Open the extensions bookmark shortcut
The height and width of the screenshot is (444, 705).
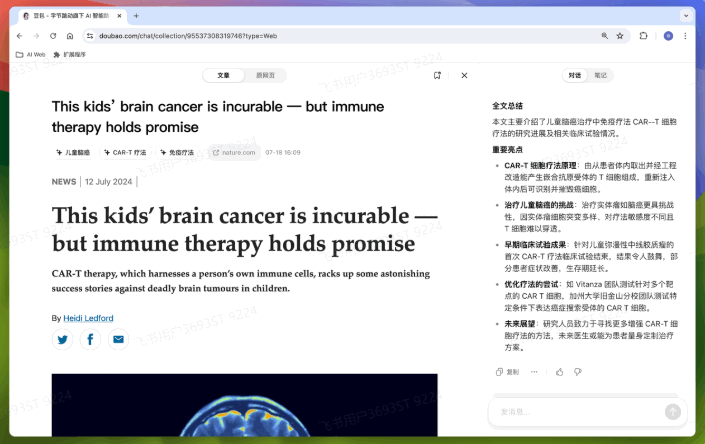pos(70,54)
